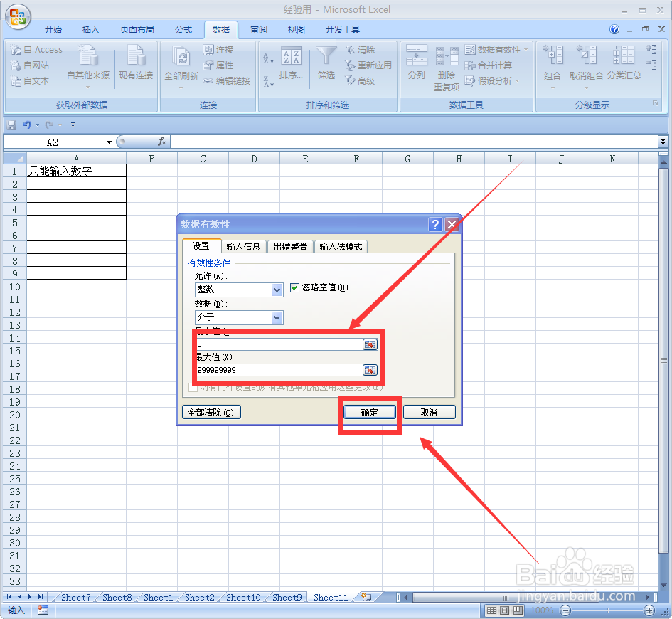The image size is (672, 619).
Task: Expand the Name Box dropdown arrow
Action: 109,142
